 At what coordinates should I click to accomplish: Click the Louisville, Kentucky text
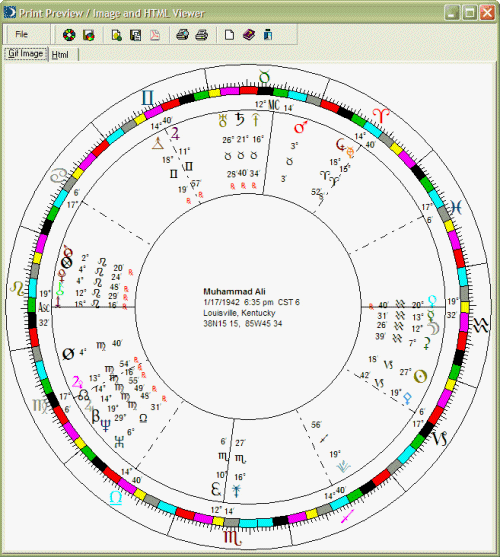point(239,313)
